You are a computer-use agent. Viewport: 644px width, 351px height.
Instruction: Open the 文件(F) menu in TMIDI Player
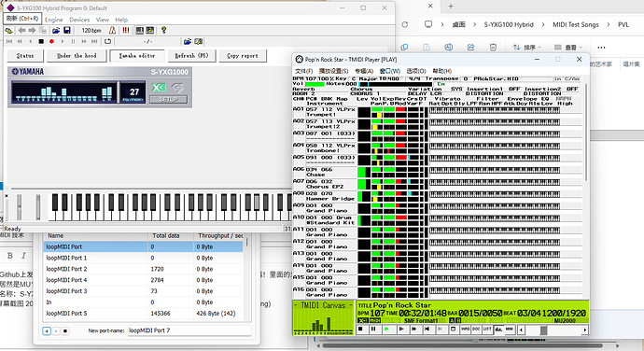coord(304,71)
